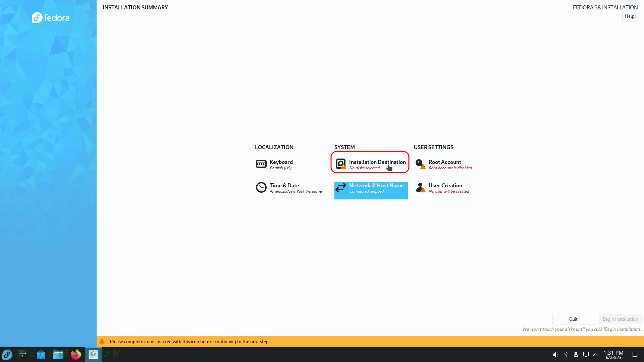Select the Fedora installer taskbar entry

tap(93, 354)
